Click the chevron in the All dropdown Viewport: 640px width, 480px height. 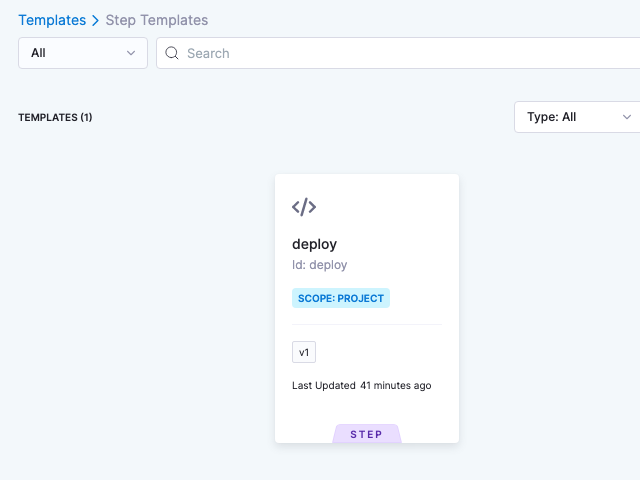[x=131, y=53]
